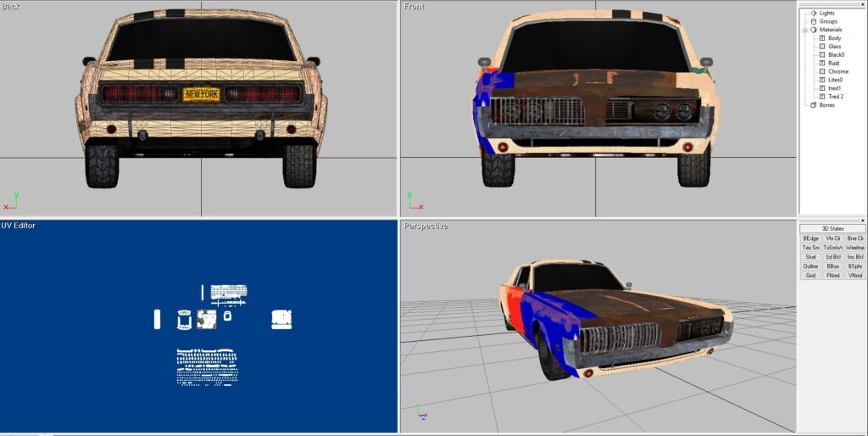868x436 pixels.
Task: Toggle the Skel skeleton display
Action: pyautogui.click(x=810, y=257)
